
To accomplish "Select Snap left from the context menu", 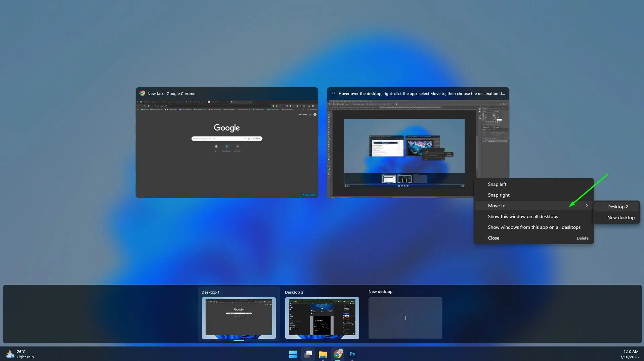I will 497,184.
